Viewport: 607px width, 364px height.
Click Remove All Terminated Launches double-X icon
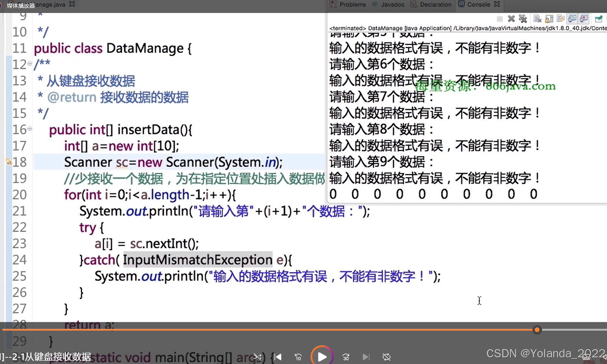[x=523, y=19]
